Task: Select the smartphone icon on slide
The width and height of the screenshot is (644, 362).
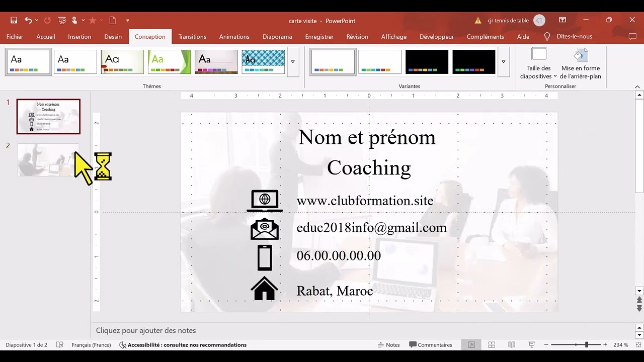Action: [x=265, y=257]
